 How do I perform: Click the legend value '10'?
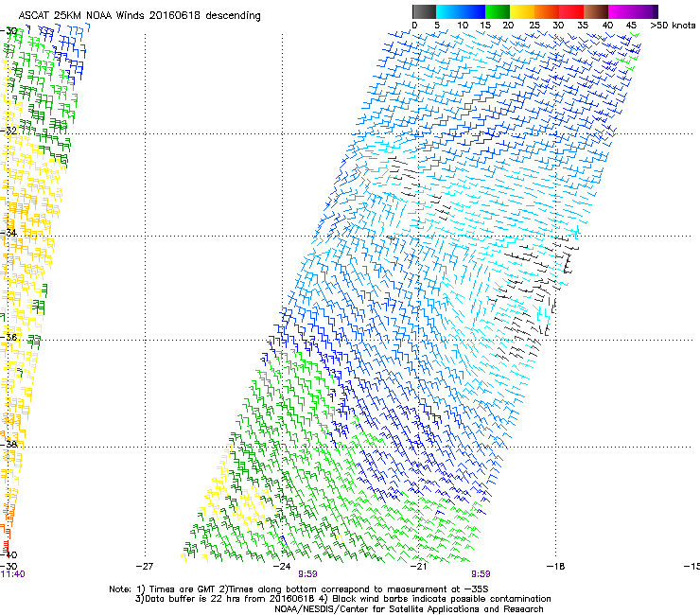coord(463,26)
